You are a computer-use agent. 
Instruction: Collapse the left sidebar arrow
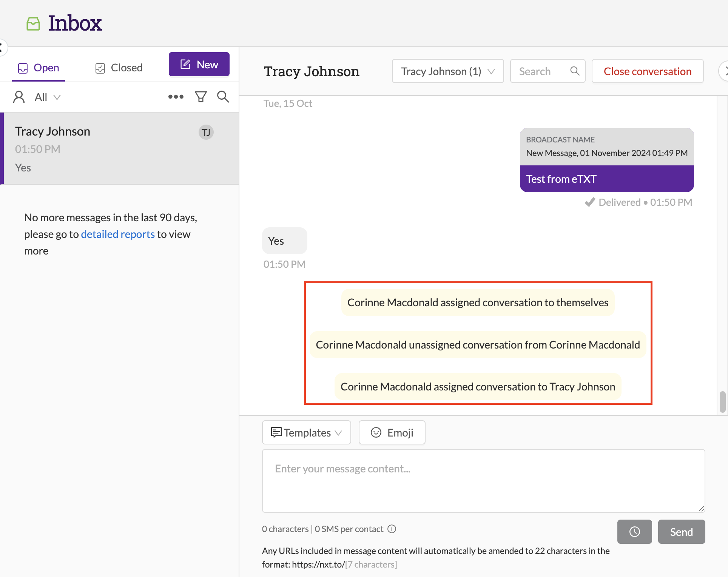point(2,48)
